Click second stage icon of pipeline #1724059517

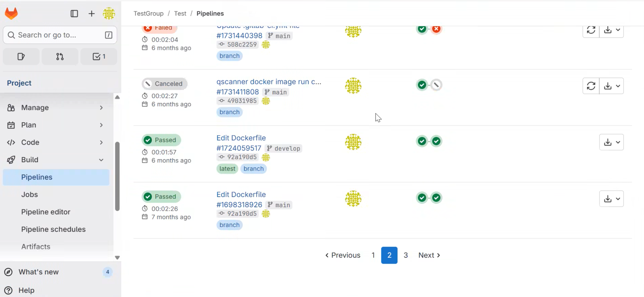[x=436, y=141]
